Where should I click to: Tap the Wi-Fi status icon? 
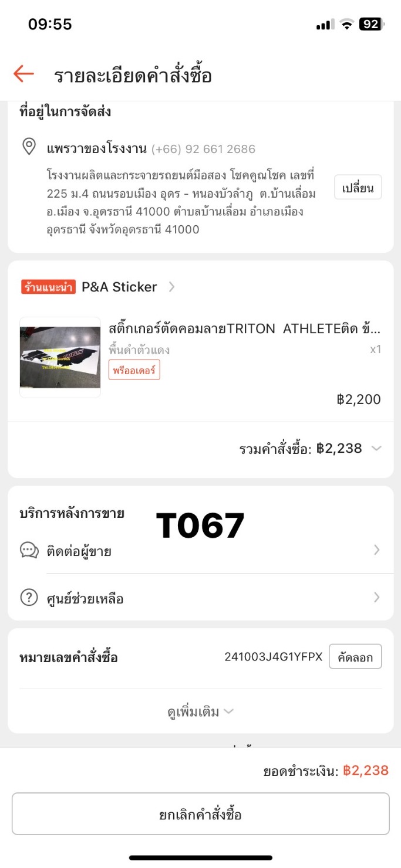346,24
